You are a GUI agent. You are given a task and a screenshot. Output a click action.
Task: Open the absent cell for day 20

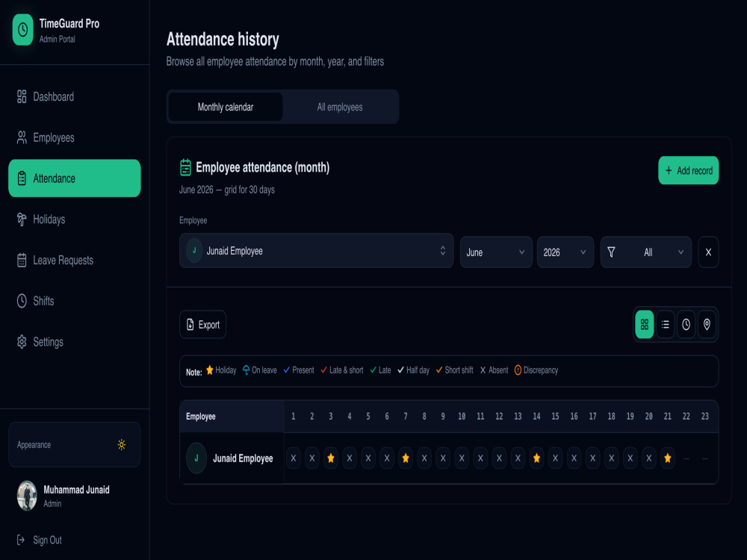649,458
